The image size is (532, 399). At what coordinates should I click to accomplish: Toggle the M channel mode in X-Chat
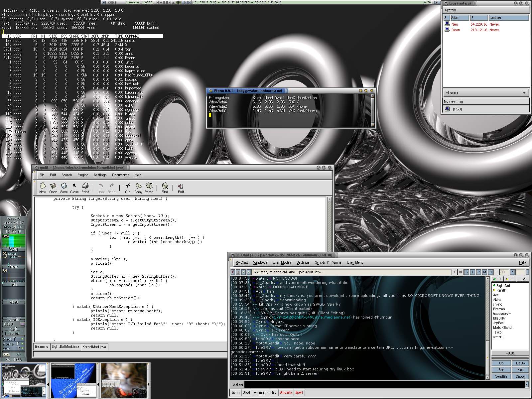pos(484,272)
